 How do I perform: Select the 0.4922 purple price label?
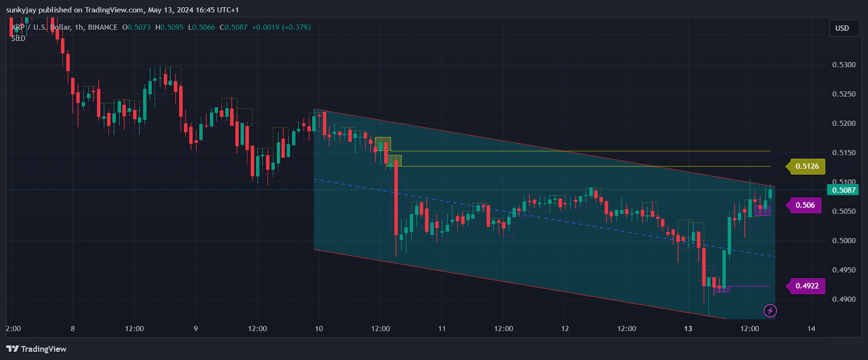[806, 286]
